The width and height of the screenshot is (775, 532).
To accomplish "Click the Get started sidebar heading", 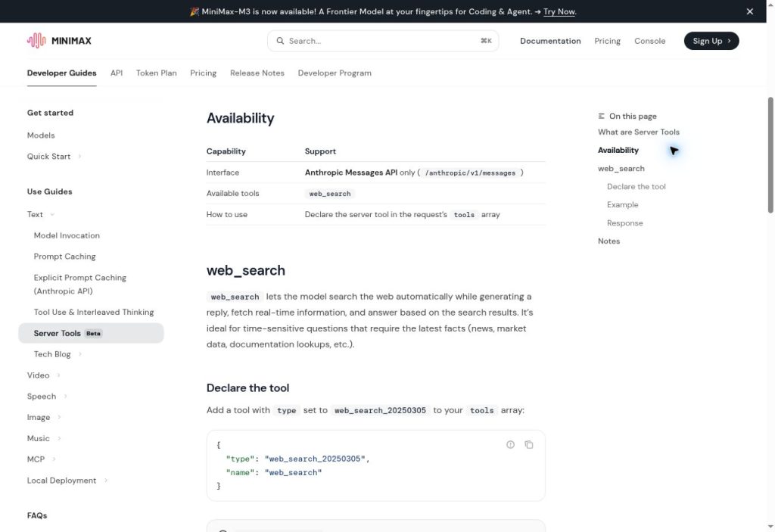I will (50, 113).
